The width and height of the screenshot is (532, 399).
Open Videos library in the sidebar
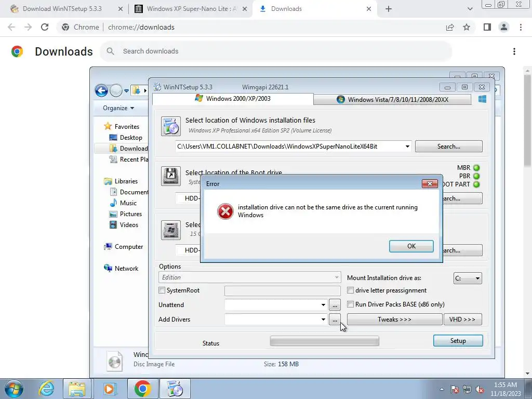(x=129, y=224)
